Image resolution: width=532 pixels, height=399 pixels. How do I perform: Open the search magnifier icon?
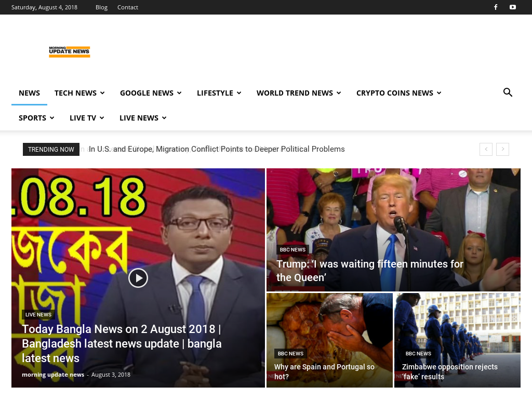click(x=508, y=92)
